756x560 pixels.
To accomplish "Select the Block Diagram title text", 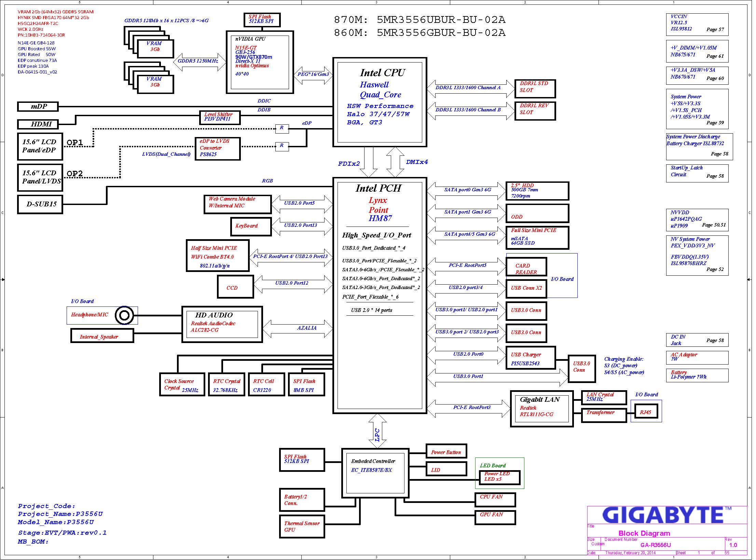I will (644, 533).
